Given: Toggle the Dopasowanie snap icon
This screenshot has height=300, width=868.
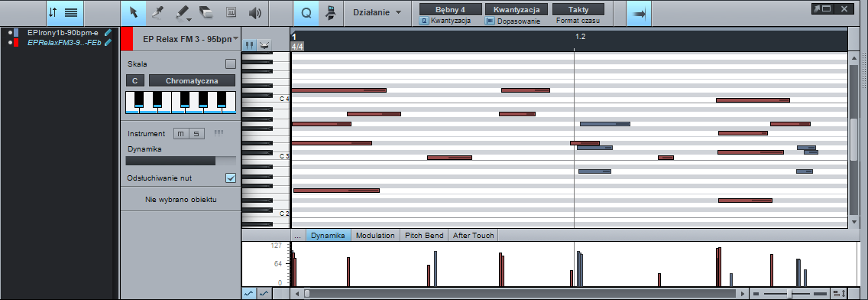Looking at the screenshot, I should [490, 21].
